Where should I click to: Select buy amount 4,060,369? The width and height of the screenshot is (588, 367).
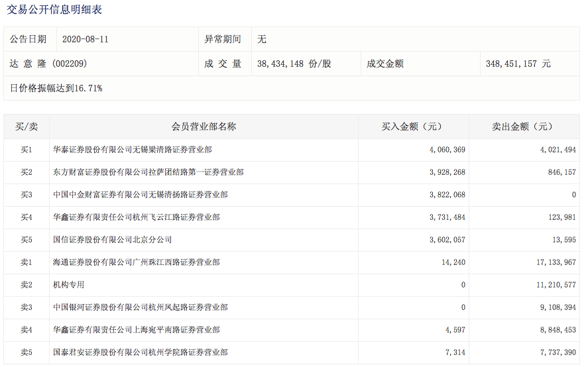point(447,150)
